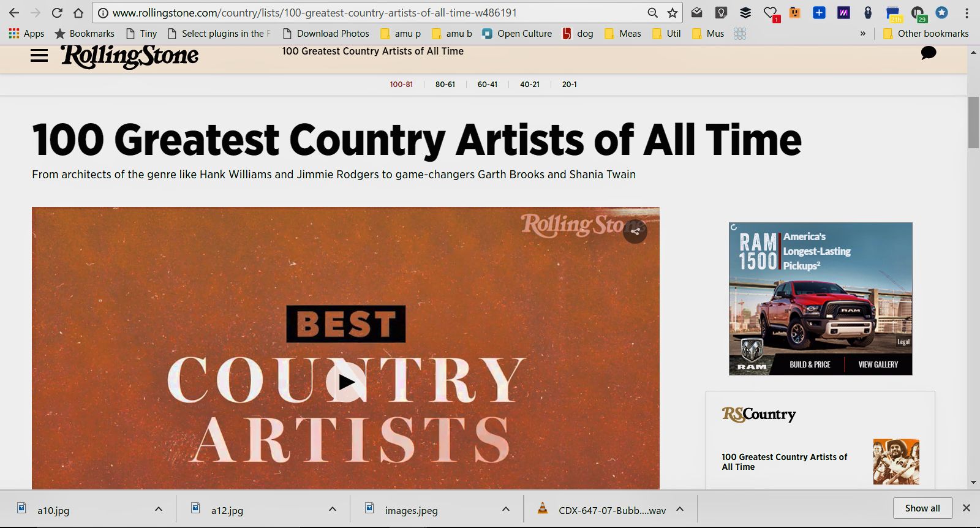Click the RS Country sidebar logo

point(759,415)
